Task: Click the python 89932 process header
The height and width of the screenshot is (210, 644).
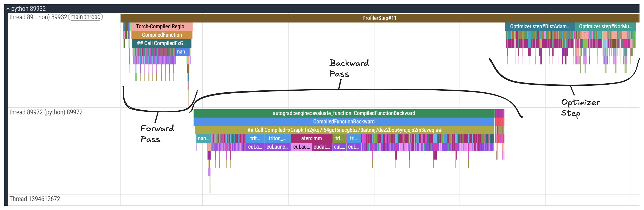Action: (x=28, y=9)
